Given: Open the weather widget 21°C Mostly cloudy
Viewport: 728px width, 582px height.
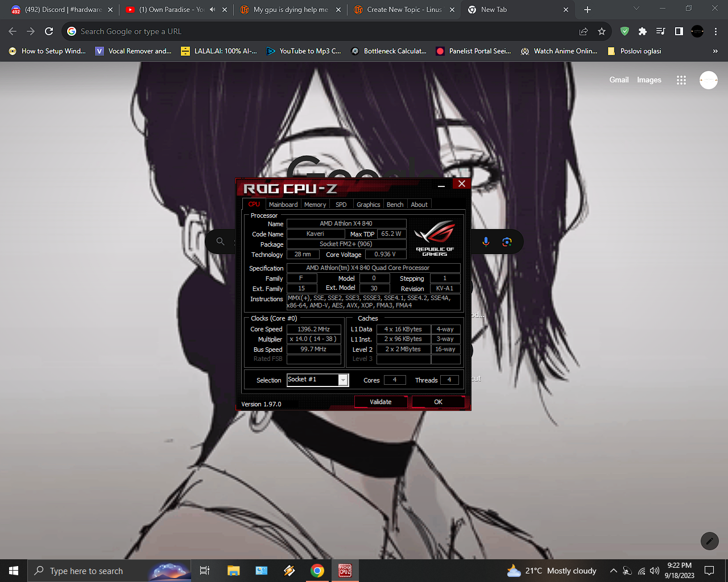Looking at the screenshot, I should click(x=552, y=571).
